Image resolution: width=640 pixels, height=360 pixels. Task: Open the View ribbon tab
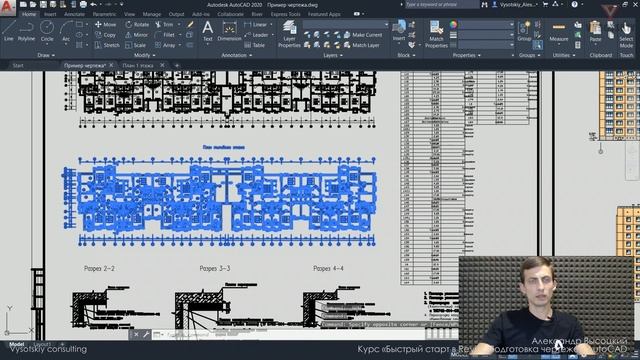(129, 14)
